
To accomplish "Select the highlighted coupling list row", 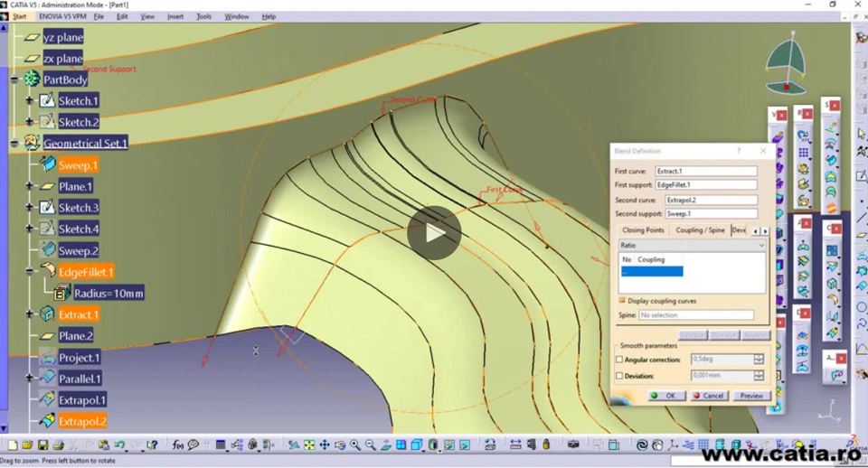I will point(652,271).
